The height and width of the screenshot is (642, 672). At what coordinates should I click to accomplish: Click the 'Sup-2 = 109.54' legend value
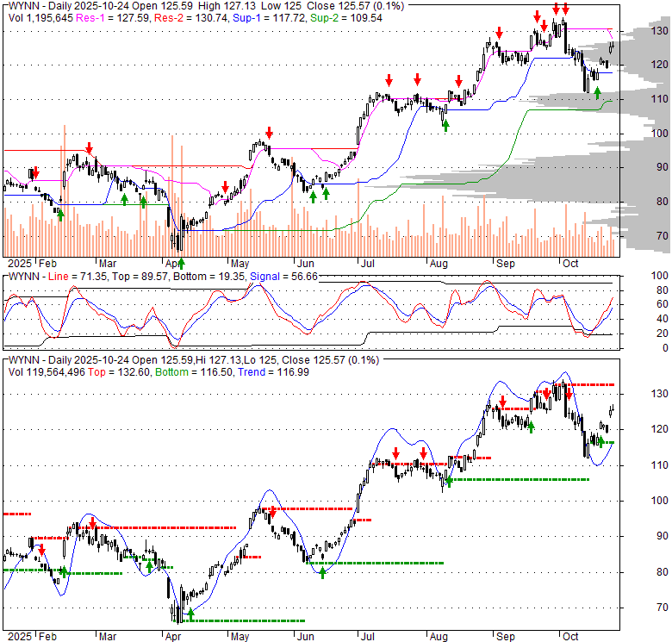(346, 18)
